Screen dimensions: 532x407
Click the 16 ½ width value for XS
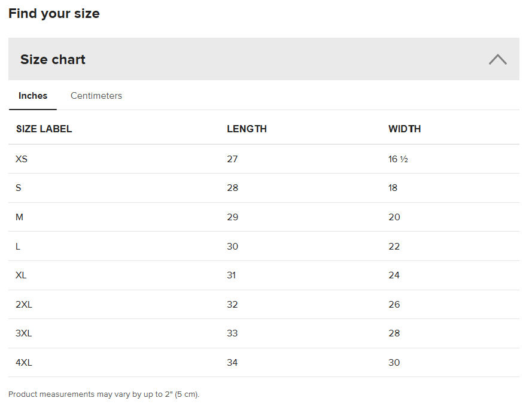click(398, 159)
